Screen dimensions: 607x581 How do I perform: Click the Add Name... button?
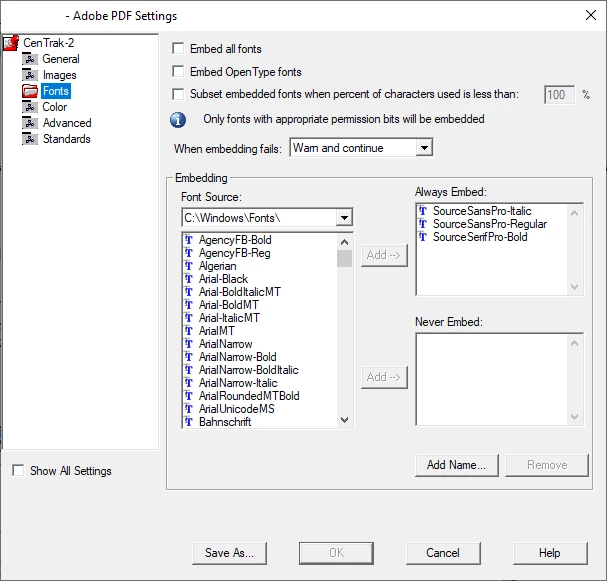456,465
